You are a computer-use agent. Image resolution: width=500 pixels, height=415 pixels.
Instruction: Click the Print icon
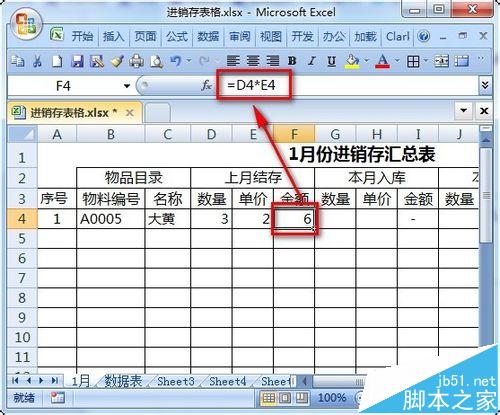pos(136,61)
